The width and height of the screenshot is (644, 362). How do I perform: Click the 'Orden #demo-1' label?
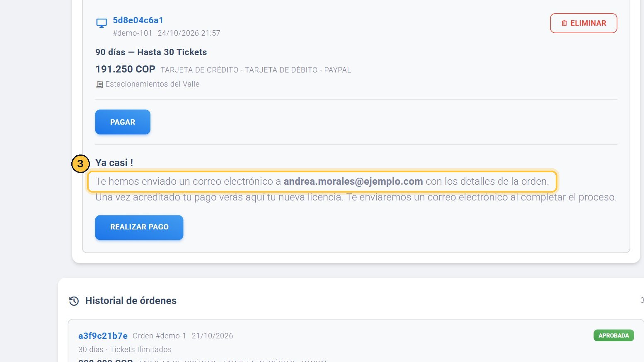coord(160,336)
